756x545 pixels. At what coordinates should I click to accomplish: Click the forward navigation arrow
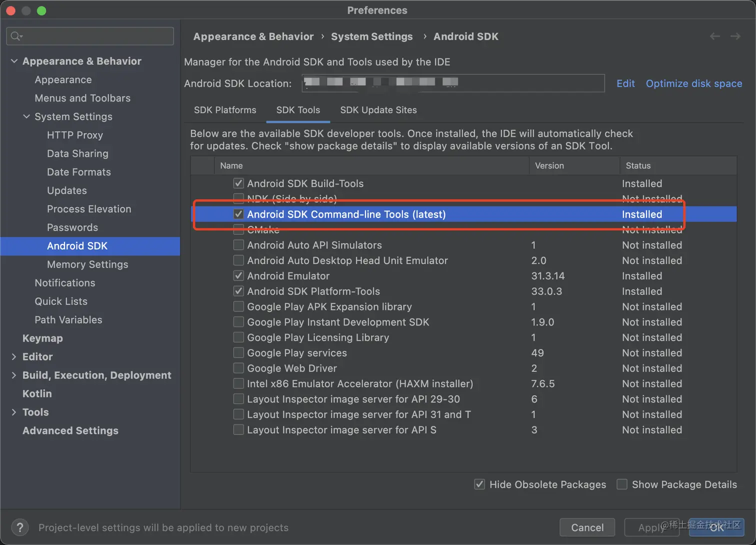point(735,36)
